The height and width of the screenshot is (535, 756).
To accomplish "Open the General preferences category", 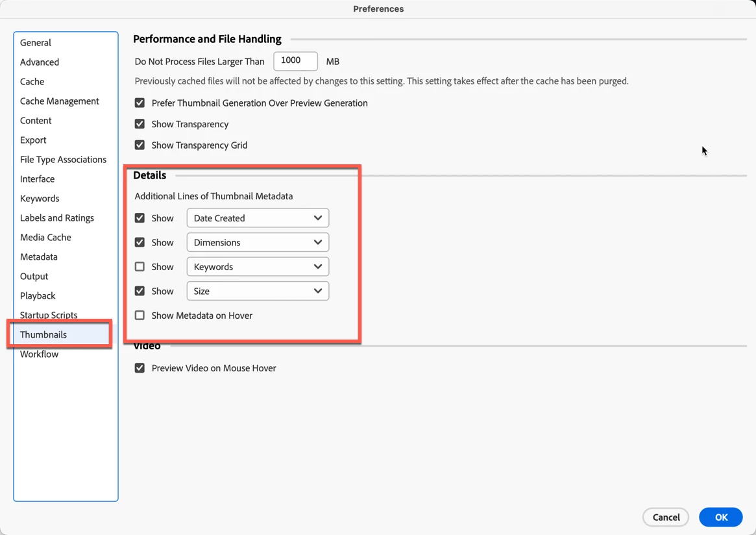I will [x=36, y=43].
